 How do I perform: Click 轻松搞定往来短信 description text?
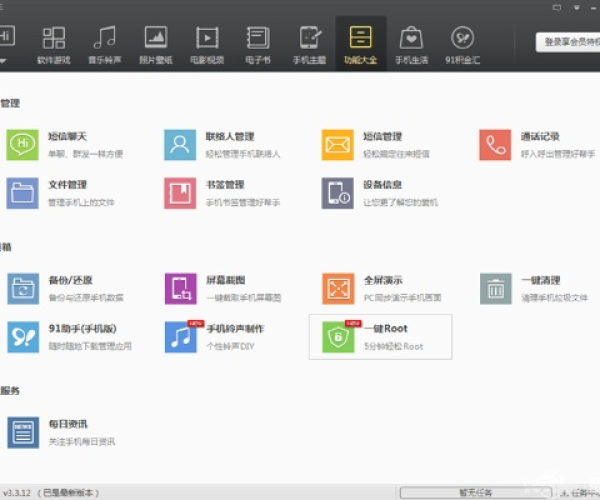396,154
